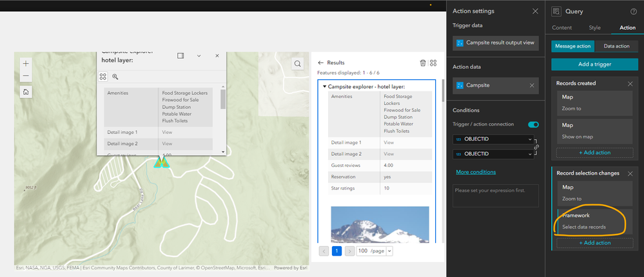Open the first OBJECTID dropdown

pos(493,139)
